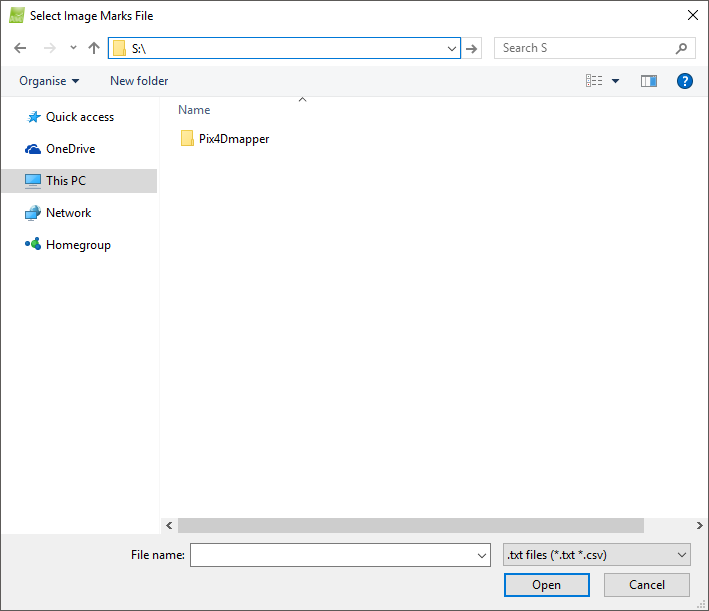Viewport: 709px width, 611px height.
Task: Click the Up one level arrow
Action: click(x=94, y=48)
